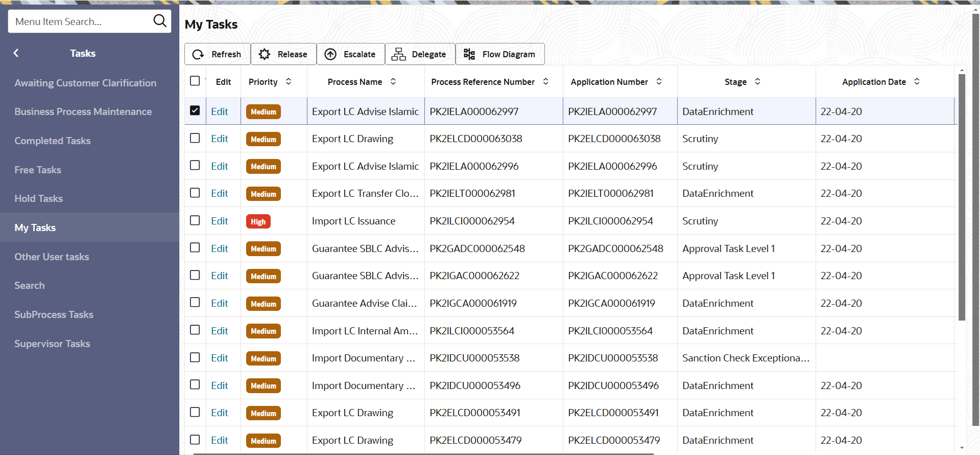The image size is (980, 455).
Task: Click Edit link for Import LC Issuance
Action: click(x=220, y=221)
